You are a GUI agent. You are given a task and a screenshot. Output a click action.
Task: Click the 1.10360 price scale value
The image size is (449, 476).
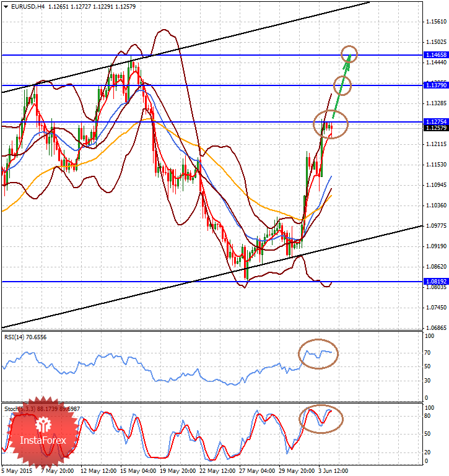[x=436, y=206]
